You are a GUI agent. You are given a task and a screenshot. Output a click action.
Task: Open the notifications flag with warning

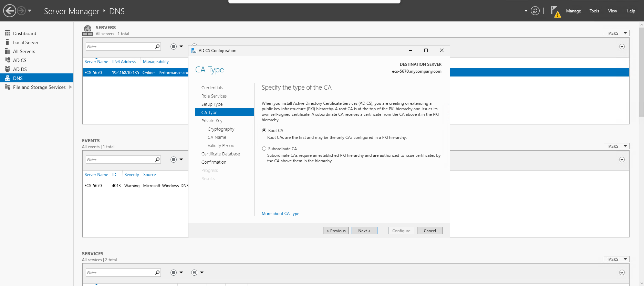[555, 11]
